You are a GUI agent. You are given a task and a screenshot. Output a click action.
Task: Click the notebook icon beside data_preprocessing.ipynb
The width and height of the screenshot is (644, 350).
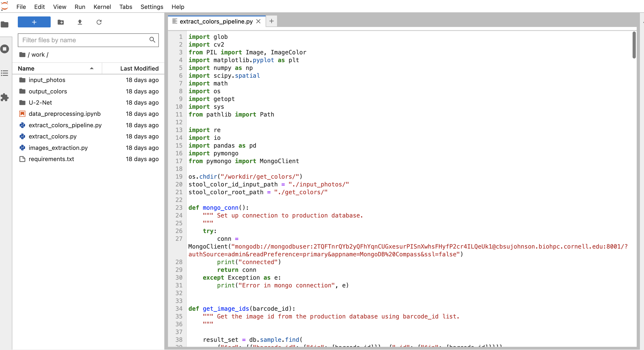[x=22, y=114]
